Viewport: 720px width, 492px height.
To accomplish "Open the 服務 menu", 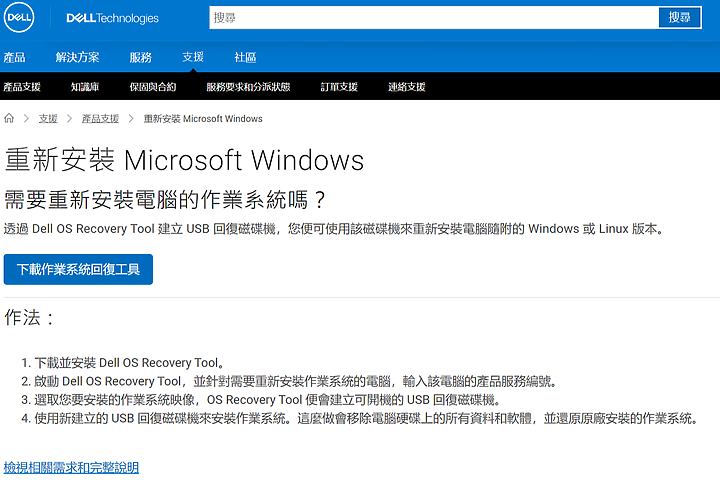I will (x=141, y=57).
